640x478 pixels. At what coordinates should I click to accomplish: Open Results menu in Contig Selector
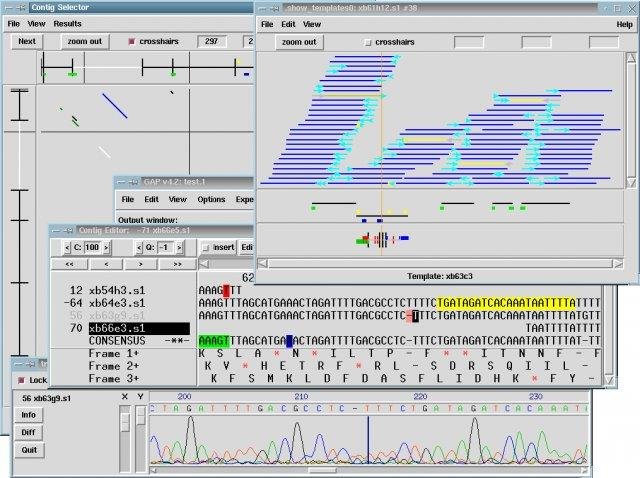(x=67, y=24)
